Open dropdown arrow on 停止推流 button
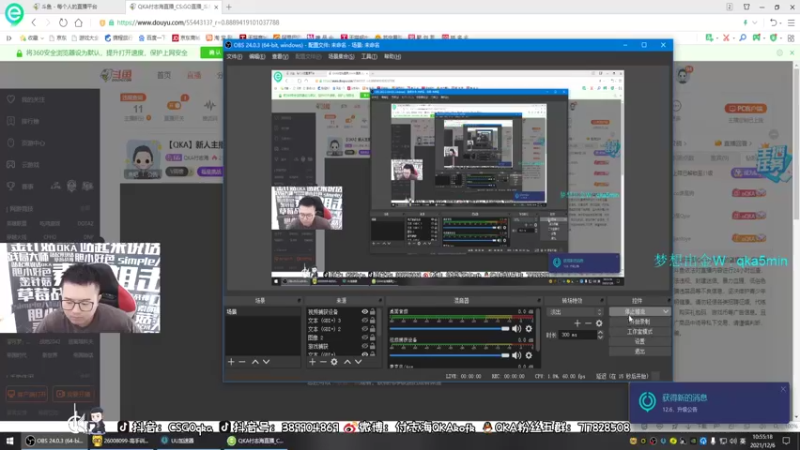The width and height of the screenshot is (800, 450). point(666,311)
